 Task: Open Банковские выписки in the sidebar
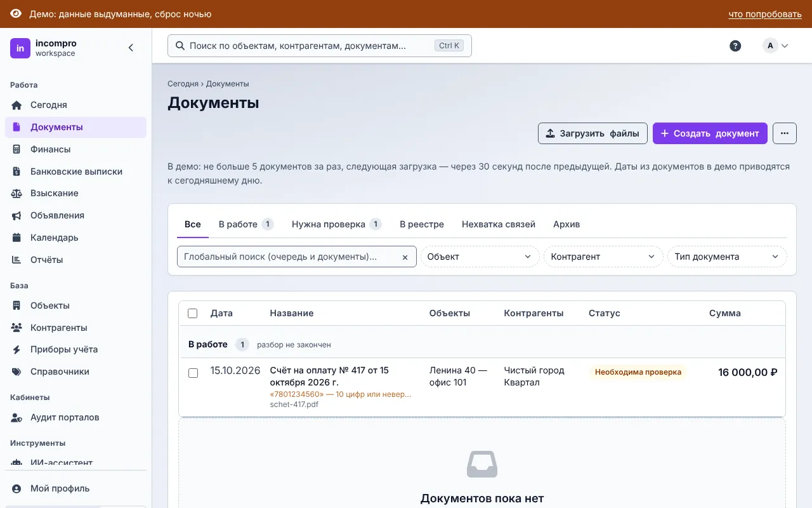click(75, 171)
